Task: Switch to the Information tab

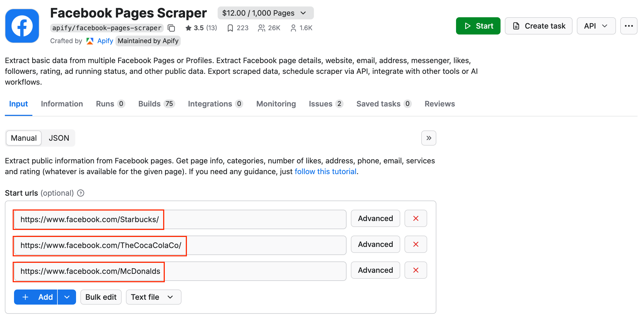Action: [x=62, y=104]
